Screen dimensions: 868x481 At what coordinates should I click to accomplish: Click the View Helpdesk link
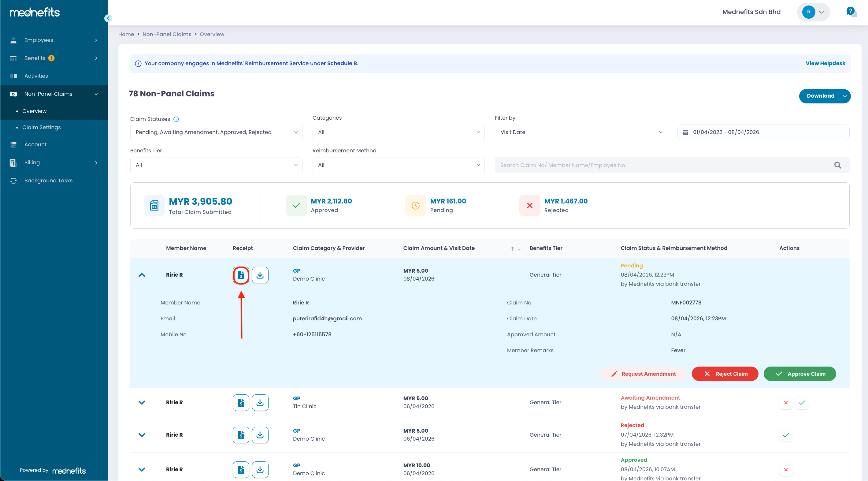(x=825, y=63)
